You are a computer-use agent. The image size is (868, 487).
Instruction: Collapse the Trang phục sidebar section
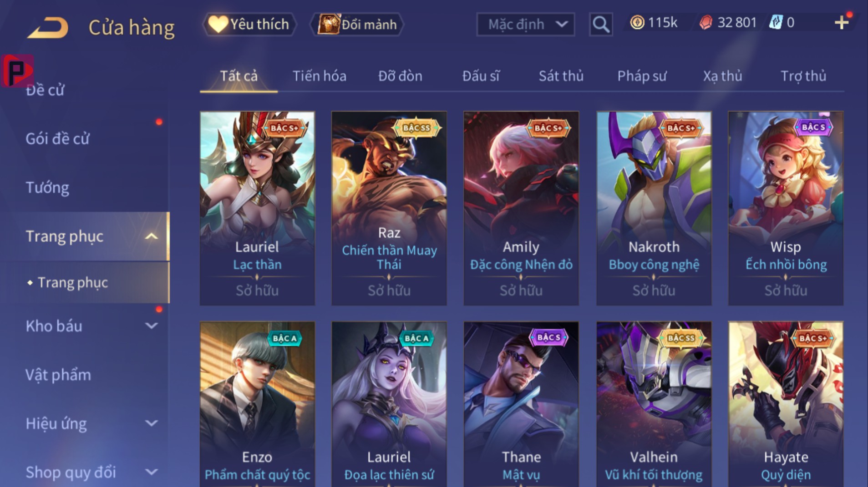(151, 236)
